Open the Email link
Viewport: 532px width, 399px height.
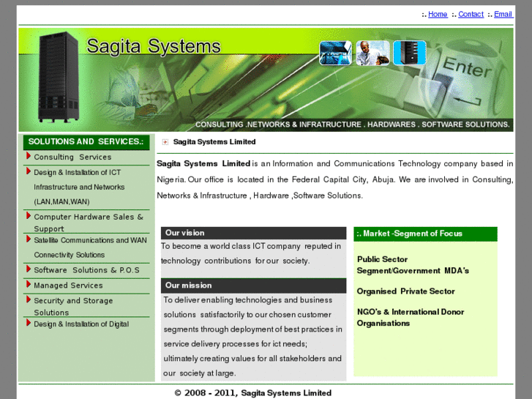[x=503, y=14]
